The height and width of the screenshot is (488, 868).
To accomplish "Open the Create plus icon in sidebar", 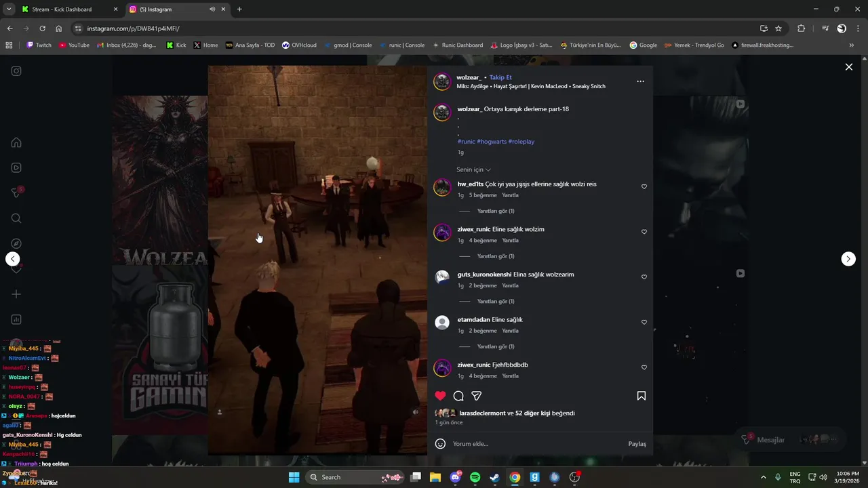I will point(16,294).
